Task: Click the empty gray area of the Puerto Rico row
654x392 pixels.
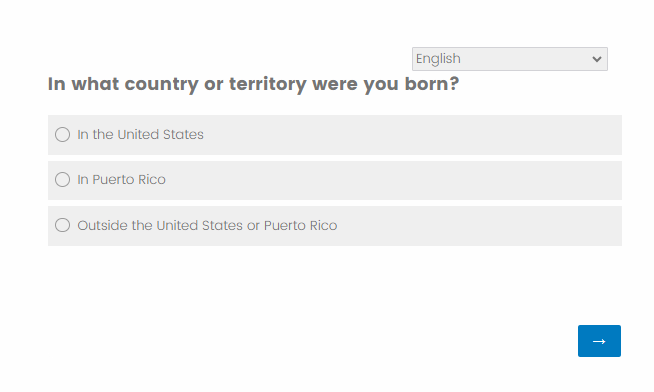Action: [x=392, y=180]
